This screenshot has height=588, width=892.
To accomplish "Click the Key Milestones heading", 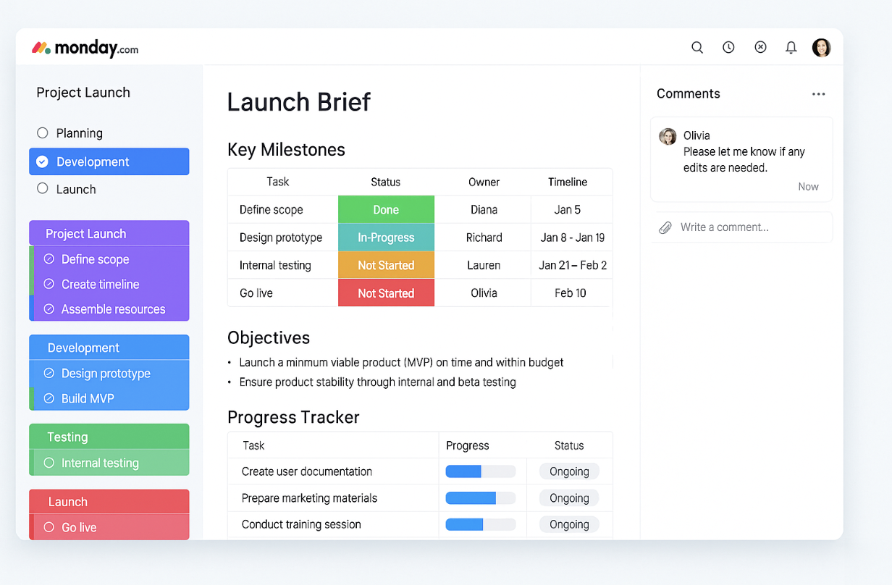I will (286, 150).
